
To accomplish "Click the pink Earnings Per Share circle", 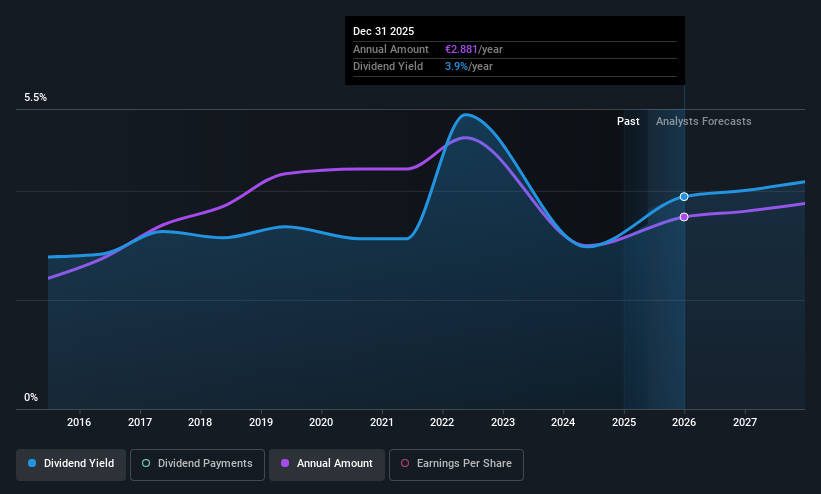I will [405, 463].
